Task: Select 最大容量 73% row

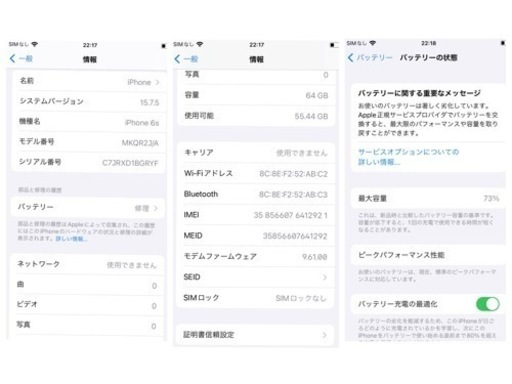Action: [x=428, y=199]
